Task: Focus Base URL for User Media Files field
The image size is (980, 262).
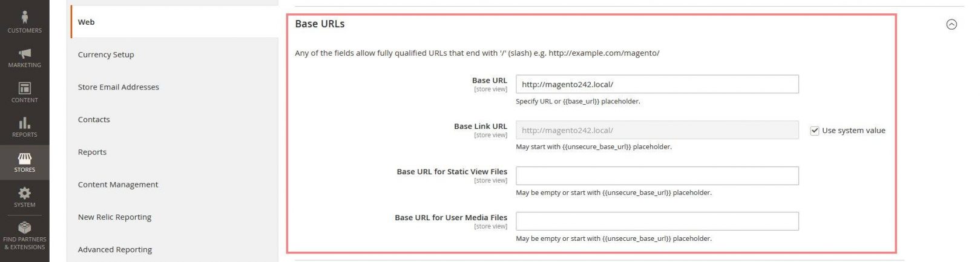Action: pyautogui.click(x=657, y=221)
